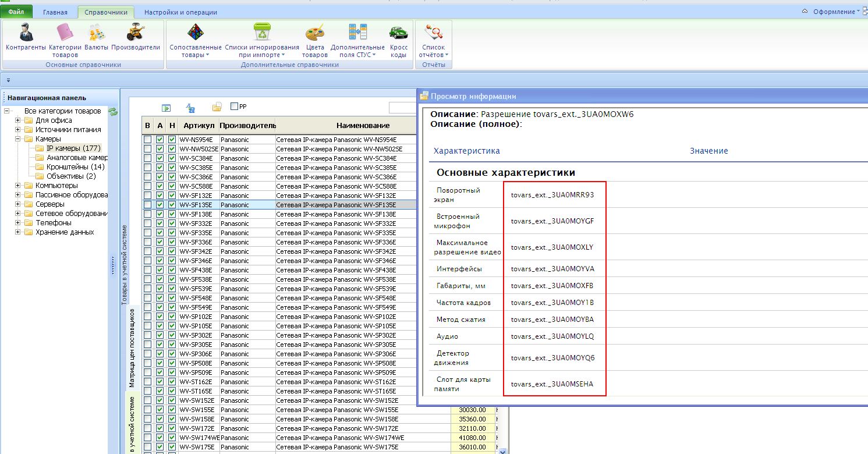This screenshot has width=868, height=454.
Task: Select Все категории товаров root node
Action: pyautogui.click(x=62, y=111)
